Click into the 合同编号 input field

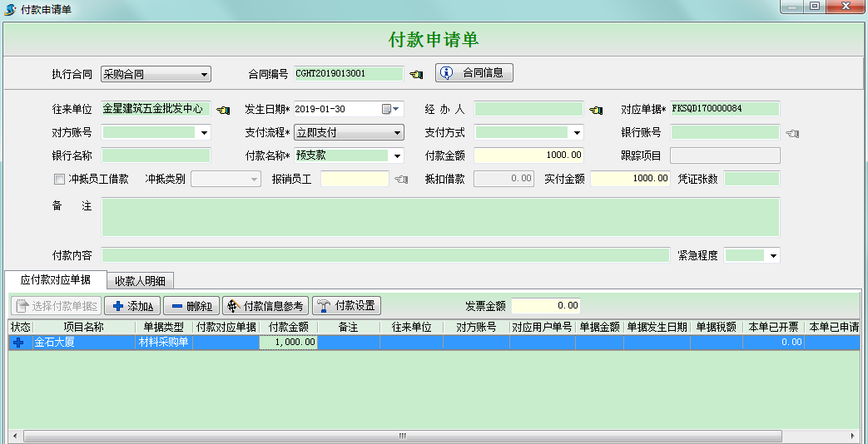click(x=349, y=73)
